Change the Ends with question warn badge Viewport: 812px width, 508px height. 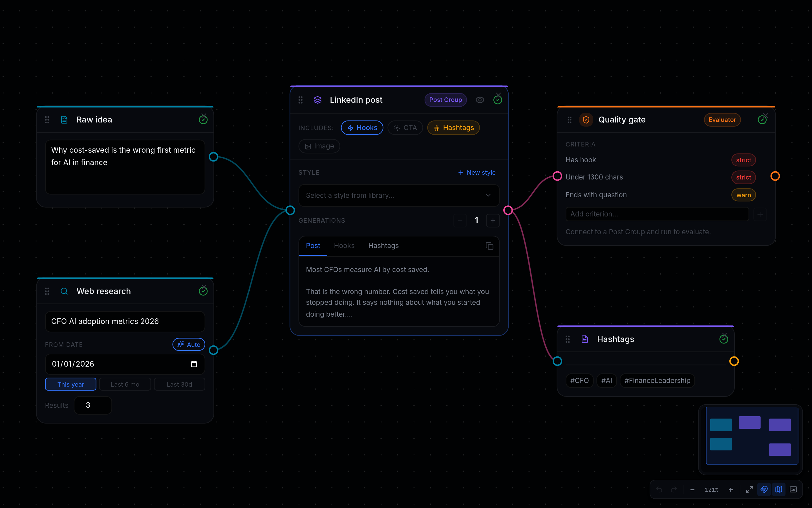[x=743, y=195]
